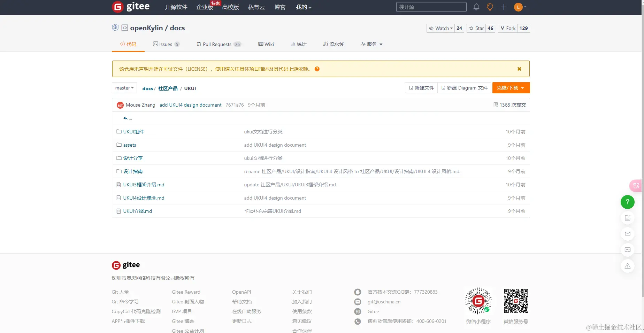This screenshot has width=644, height=333.
Task: Click the 新建文件 button
Action: click(x=421, y=88)
